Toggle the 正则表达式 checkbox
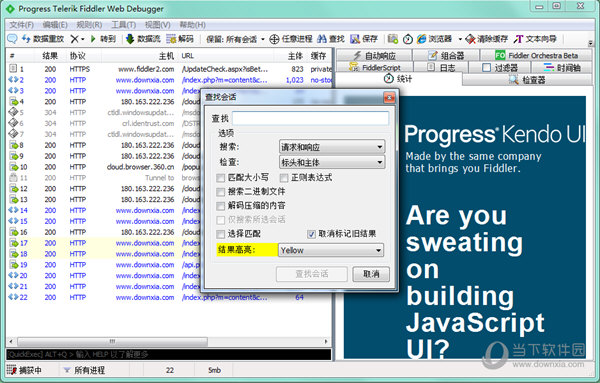 coord(284,178)
